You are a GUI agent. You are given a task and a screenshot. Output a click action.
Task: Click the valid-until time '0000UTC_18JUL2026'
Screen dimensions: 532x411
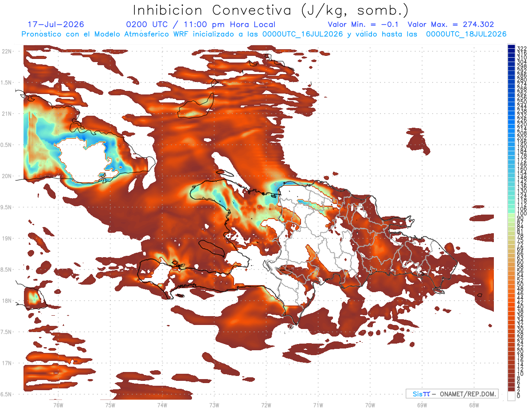coord(466,34)
